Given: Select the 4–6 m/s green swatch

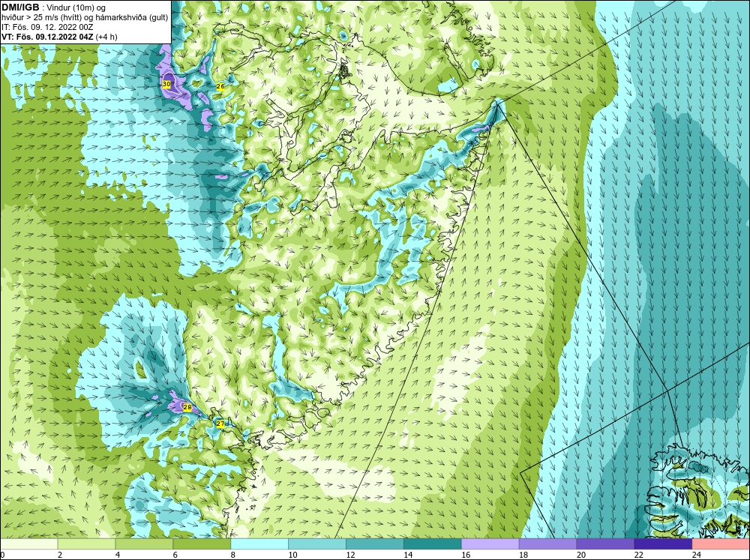Looking at the screenshot, I should [144, 544].
